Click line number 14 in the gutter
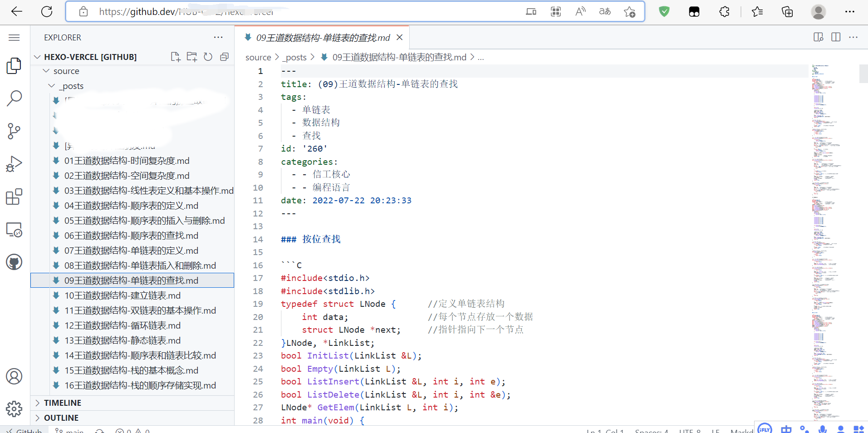This screenshot has height=433, width=868. click(258, 239)
